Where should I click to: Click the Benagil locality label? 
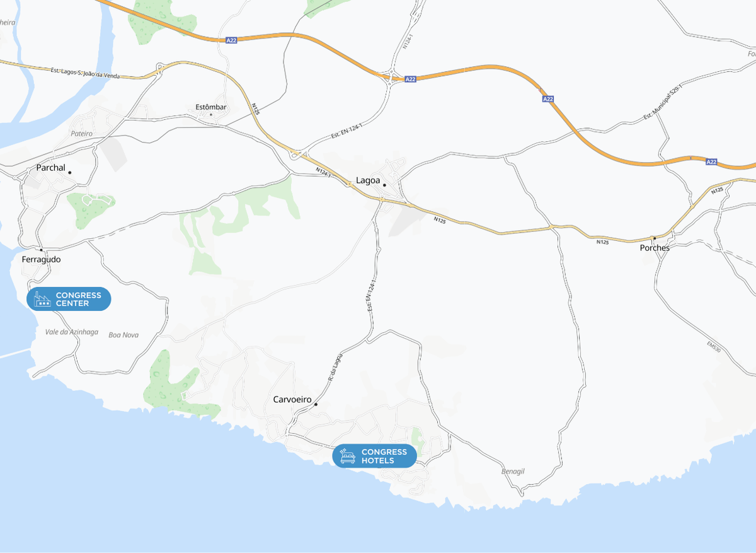click(x=513, y=471)
